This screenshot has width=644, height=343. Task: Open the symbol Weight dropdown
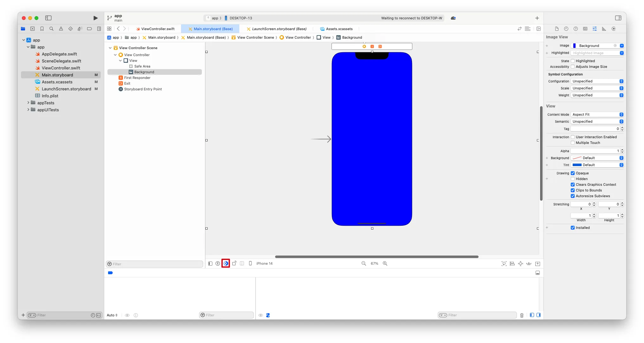click(x=597, y=95)
